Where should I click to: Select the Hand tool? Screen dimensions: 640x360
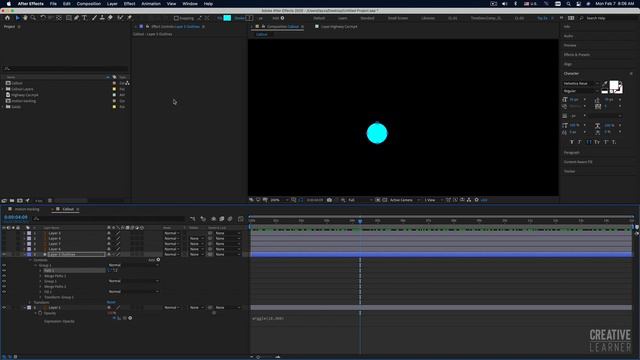(25, 18)
